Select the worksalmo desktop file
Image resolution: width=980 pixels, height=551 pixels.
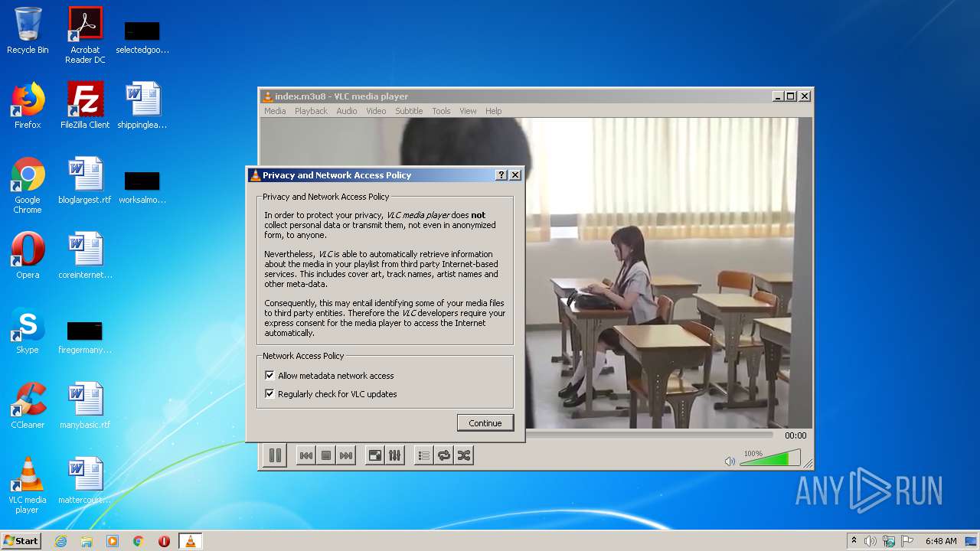tap(142, 188)
